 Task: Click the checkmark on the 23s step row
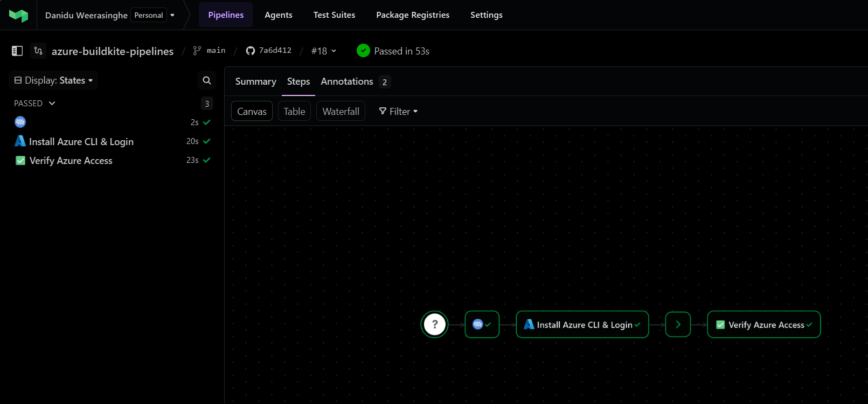pos(207,160)
